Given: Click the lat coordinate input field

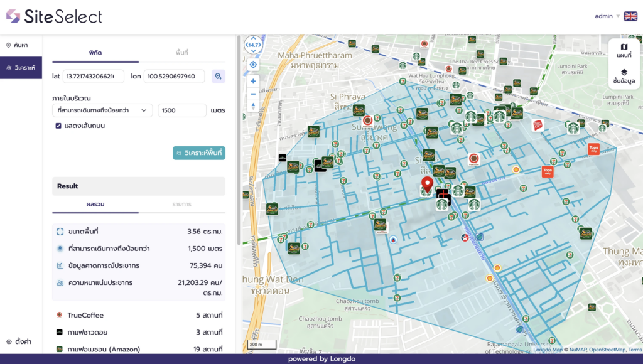Looking at the screenshot, I should point(93,76).
